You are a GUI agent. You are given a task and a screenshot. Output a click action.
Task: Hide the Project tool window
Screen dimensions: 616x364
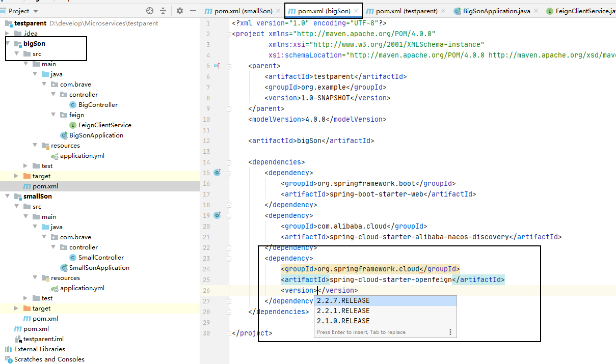pos(193,11)
